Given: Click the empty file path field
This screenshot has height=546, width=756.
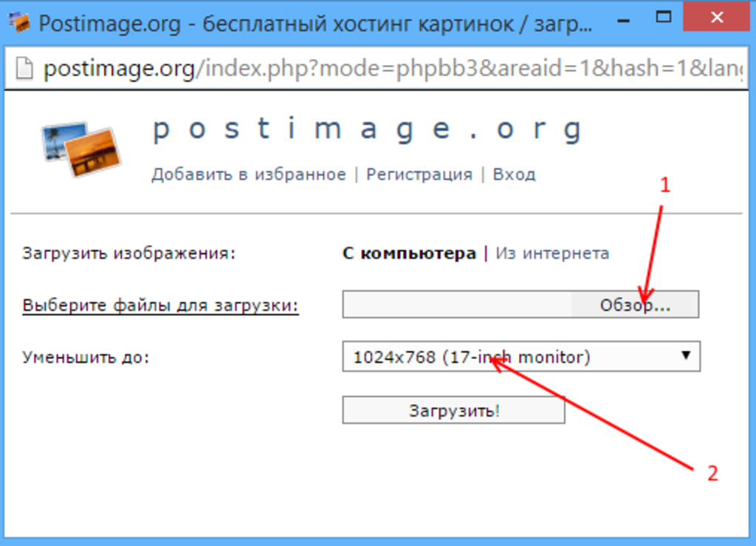Looking at the screenshot, I should (x=457, y=304).
